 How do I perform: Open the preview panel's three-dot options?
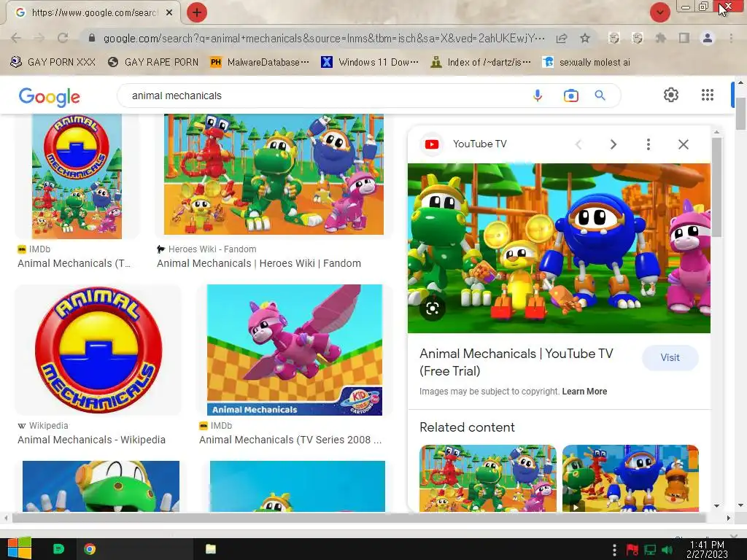pyautogui.click(x=649, y=144)
